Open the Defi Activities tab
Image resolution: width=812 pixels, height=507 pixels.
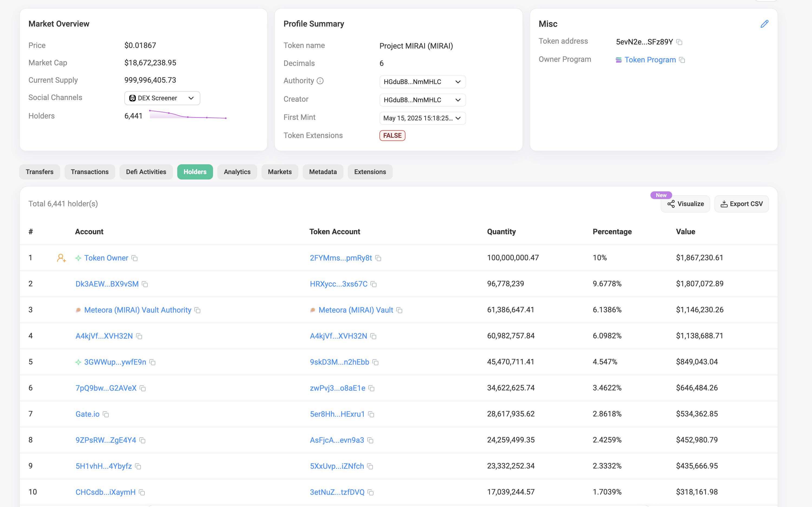(146, 172)
